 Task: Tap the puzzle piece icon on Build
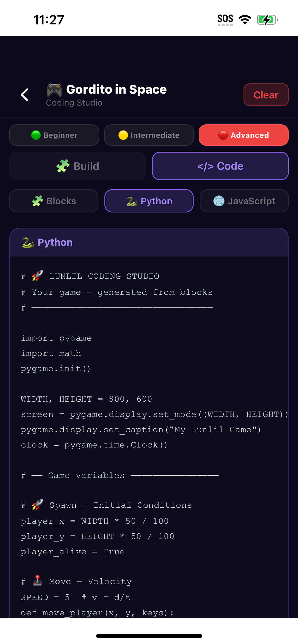click(63, 166)
